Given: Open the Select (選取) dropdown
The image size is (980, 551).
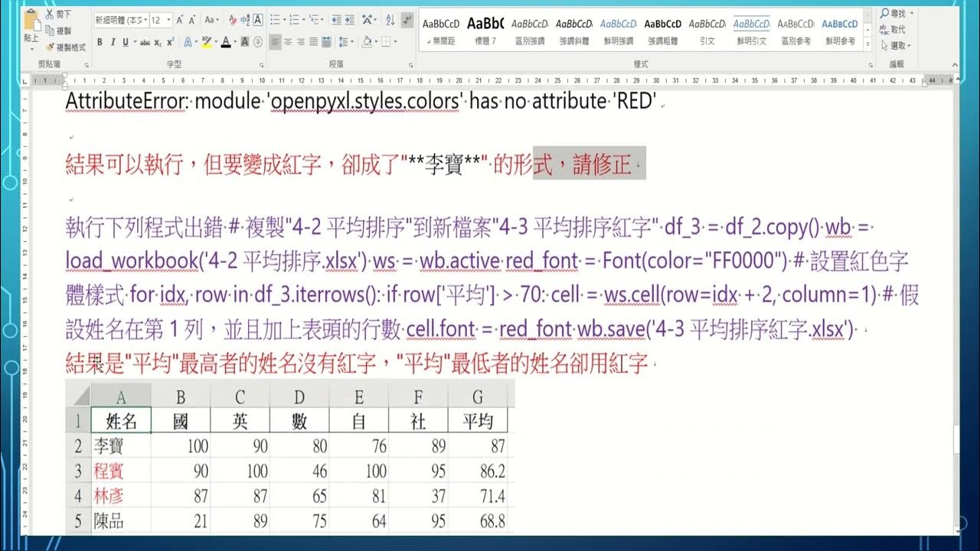Looking at the screenshot, I should [x=896, y=46].
